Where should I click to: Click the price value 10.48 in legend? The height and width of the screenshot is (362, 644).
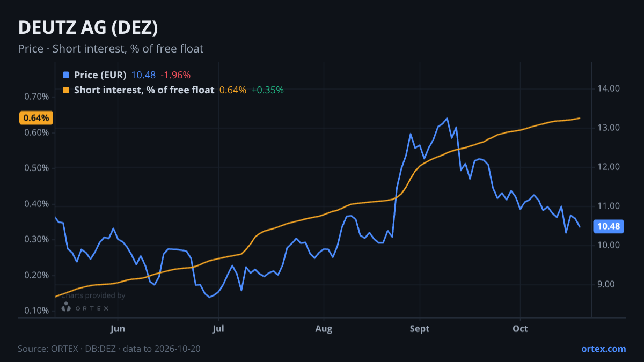143,75
